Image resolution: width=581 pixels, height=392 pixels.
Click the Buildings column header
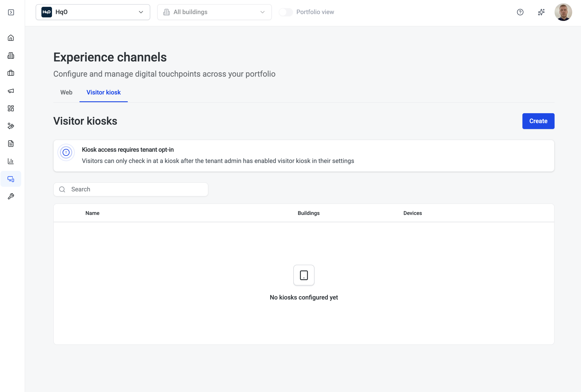(x=309, y=213)
